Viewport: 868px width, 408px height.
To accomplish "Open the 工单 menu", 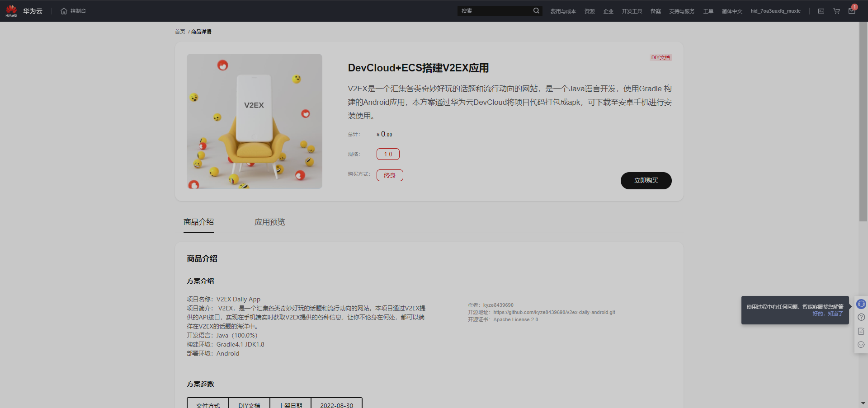I will click(x=708, y=11).
